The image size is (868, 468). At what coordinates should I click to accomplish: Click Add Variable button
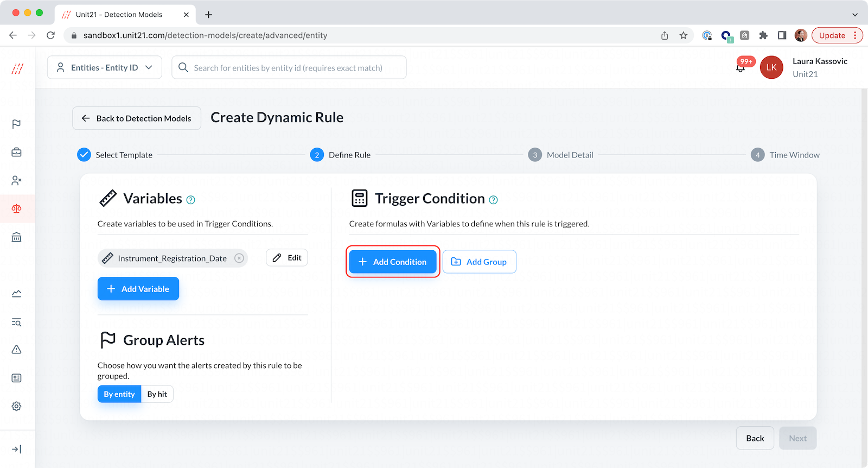coord(138,289)
